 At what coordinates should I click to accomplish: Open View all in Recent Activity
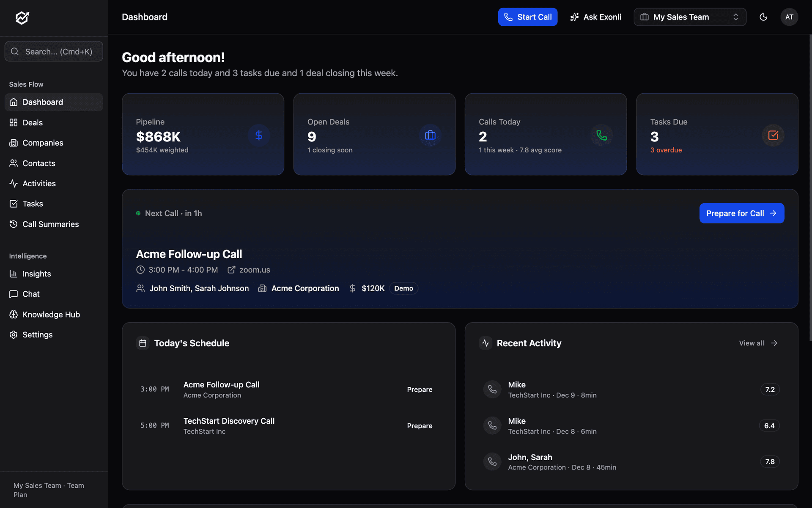click(x=757, y=343)
